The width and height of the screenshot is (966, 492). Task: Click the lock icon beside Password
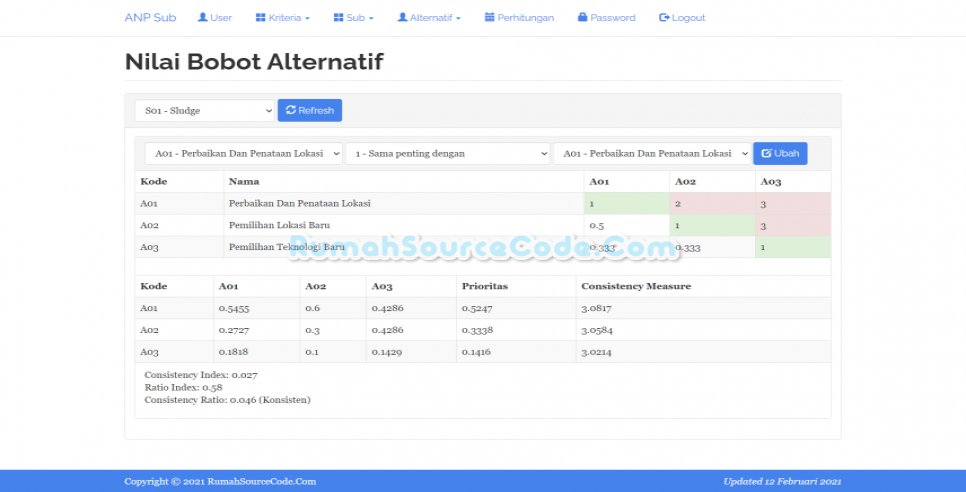[x=582, y=17]
